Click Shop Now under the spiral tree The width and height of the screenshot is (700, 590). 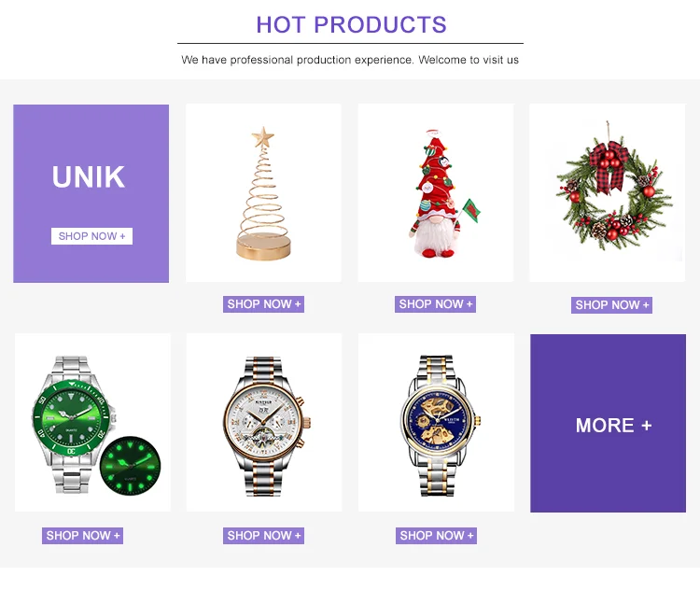tap(263, 304)
